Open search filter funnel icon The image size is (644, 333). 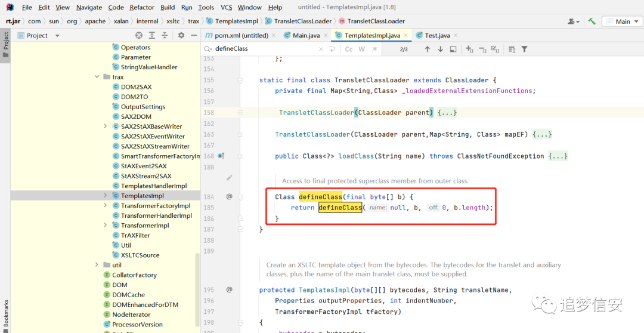[x=525, y=49]
